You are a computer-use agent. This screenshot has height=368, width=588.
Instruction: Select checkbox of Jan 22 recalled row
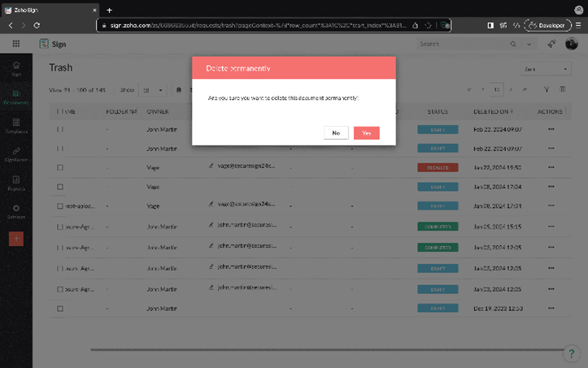coord(60,167)
